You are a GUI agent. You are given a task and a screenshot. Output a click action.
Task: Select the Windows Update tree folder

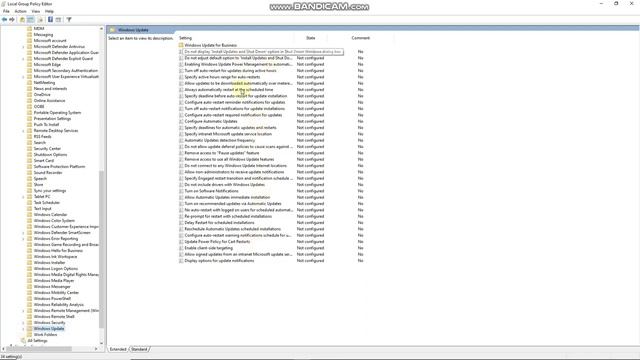click(49, 329)
